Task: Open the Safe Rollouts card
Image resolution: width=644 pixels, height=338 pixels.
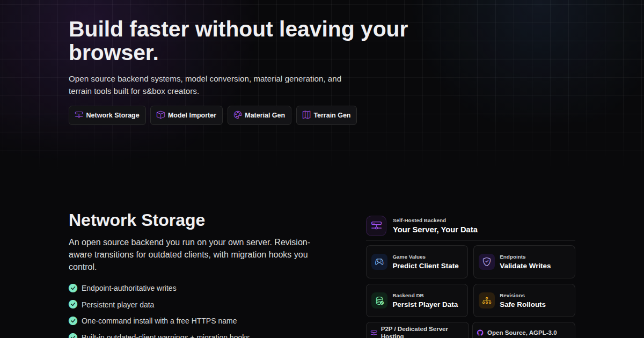Action: pyautogui.click(x=524, y=300)
